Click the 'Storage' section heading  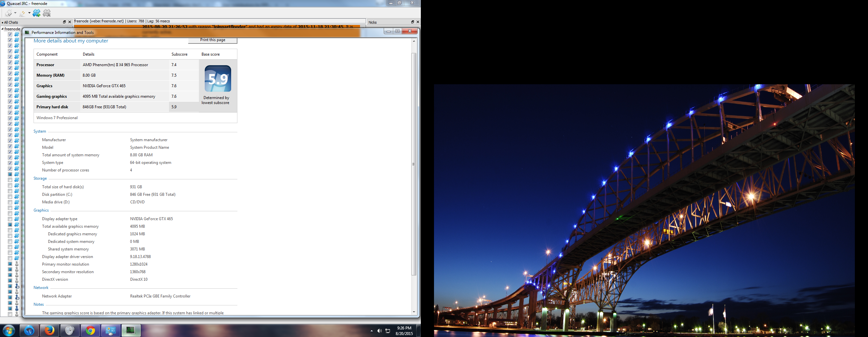40,178
